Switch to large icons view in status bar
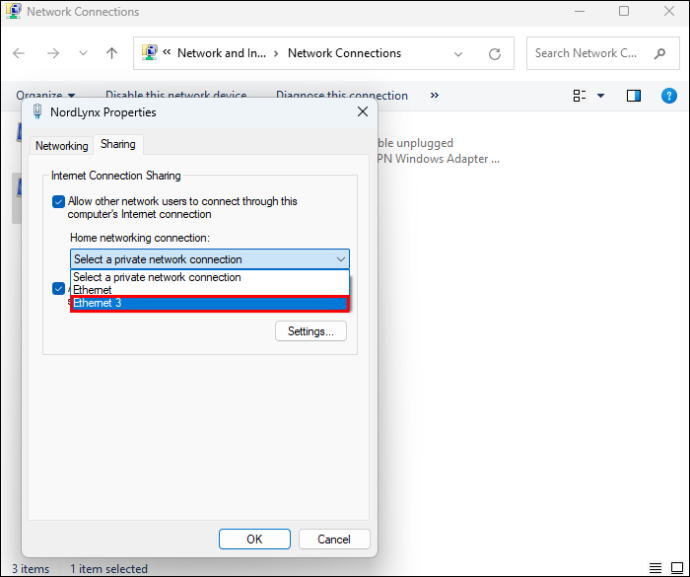 point(677,568)
